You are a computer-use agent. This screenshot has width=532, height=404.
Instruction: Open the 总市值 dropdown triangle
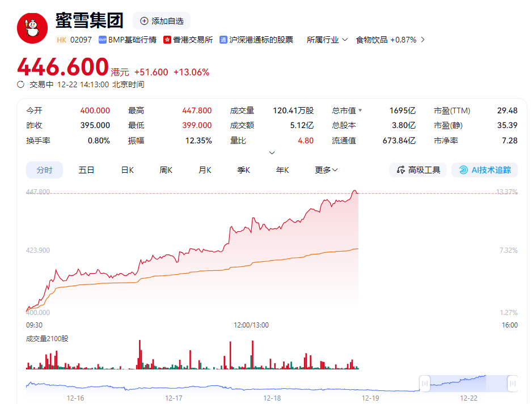pyautogui.click(x=360, y=110)
